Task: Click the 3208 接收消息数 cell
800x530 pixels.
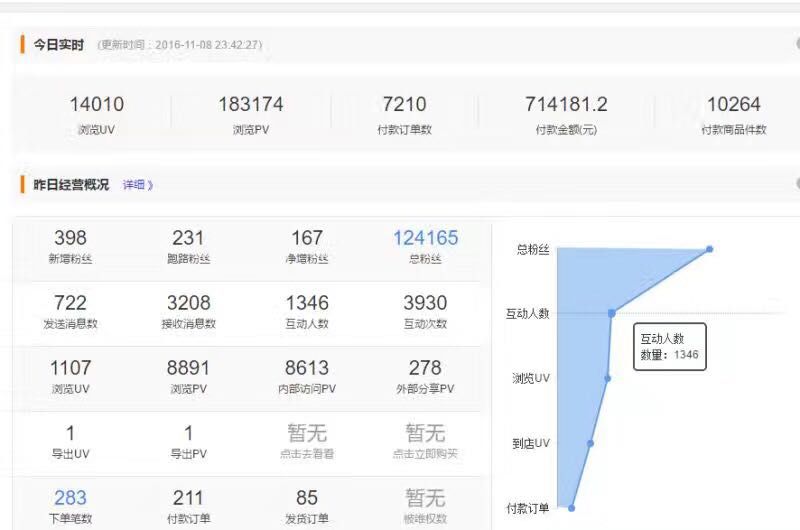Action: [188, 311]
